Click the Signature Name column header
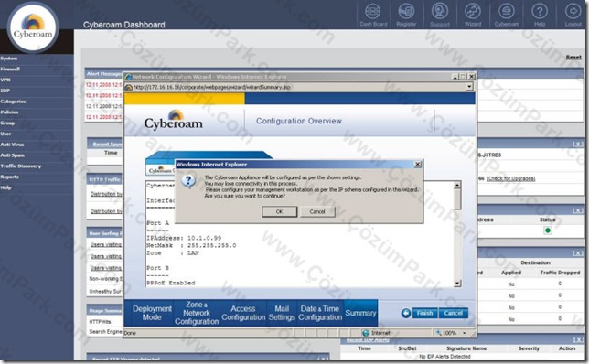The image size is (589, 364). (x=466, y=348)
